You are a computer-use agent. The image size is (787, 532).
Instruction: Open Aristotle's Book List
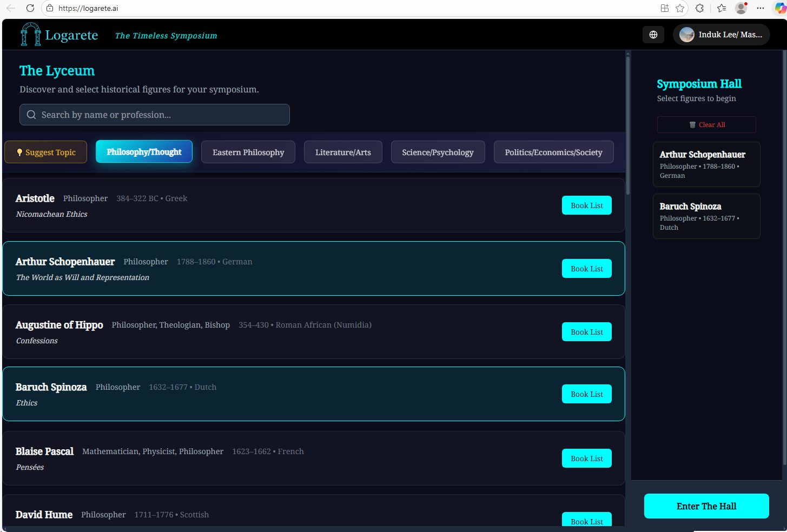click(586, 205)
